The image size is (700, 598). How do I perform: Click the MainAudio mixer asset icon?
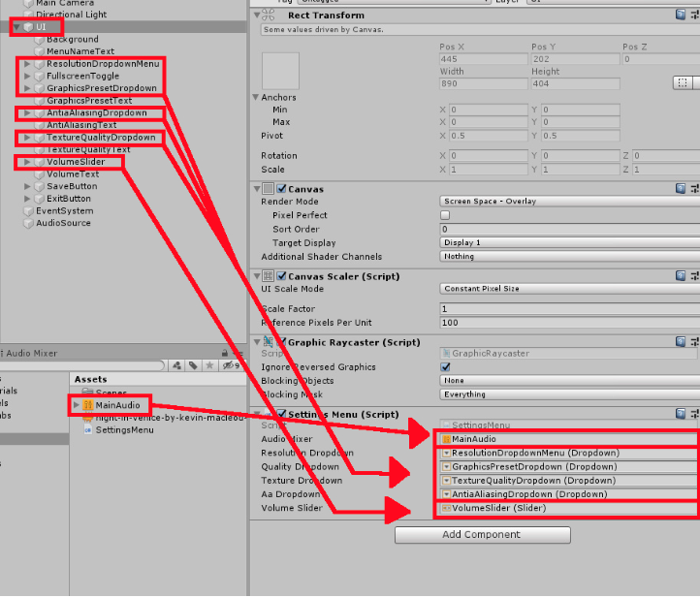[x=88, y=405]
